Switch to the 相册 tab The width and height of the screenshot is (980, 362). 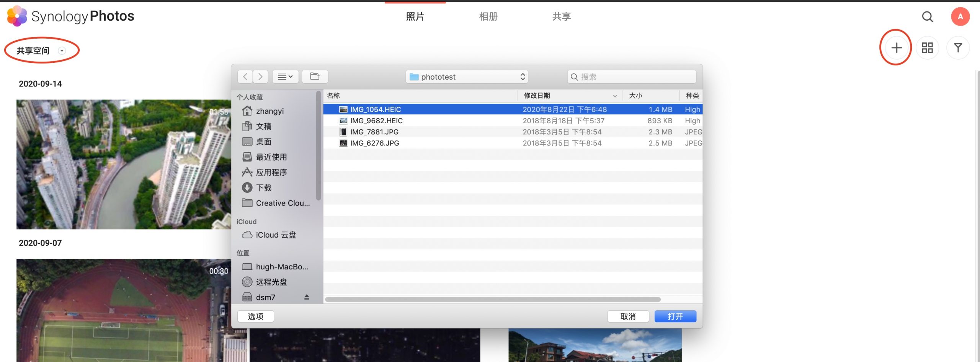point(488,16)
